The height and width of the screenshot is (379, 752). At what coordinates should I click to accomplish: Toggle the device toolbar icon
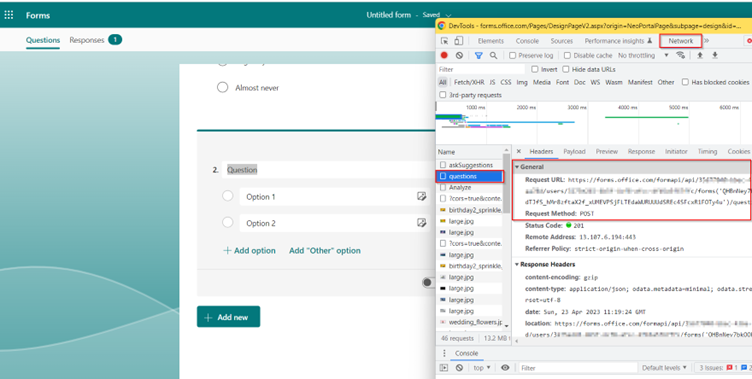[x=459, y=41]
